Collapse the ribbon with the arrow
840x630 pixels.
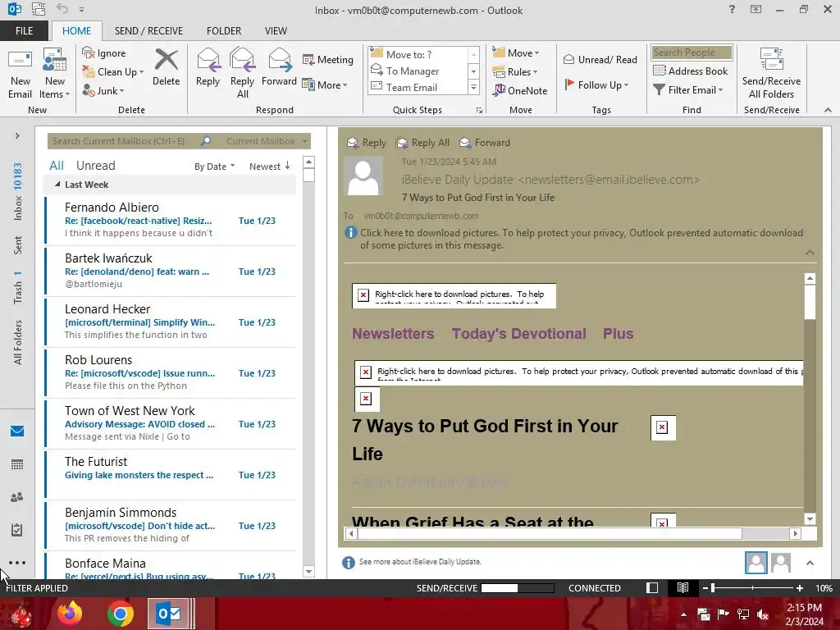(828, 110)
